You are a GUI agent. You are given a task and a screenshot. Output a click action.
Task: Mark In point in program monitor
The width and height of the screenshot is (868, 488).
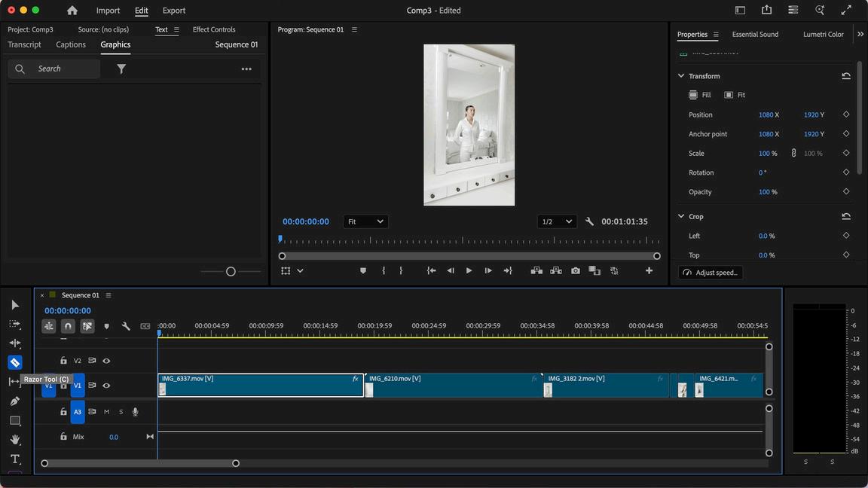point(384,270)
